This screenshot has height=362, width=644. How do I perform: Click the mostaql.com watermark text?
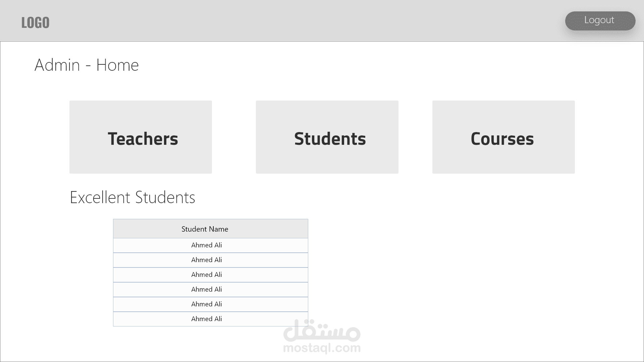click(x=322, y=348)
